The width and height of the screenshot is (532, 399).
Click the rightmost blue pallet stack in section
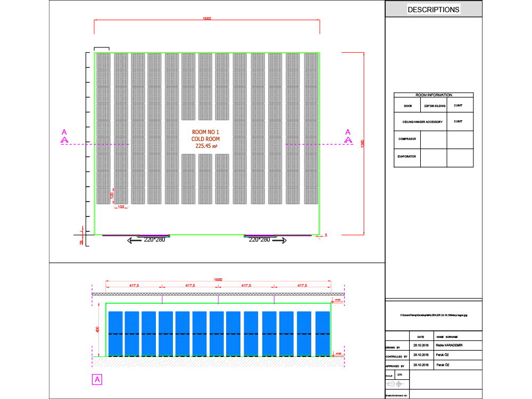[322, 333]
